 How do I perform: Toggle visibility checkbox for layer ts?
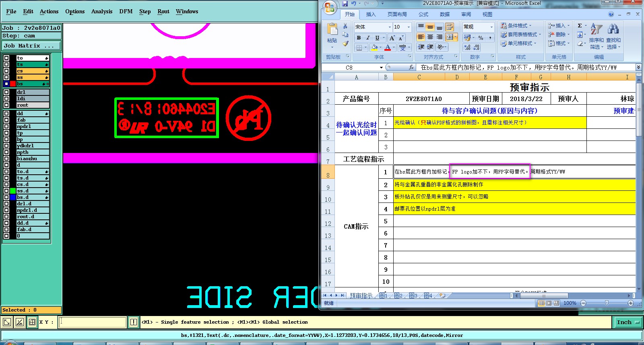(6, 64)
